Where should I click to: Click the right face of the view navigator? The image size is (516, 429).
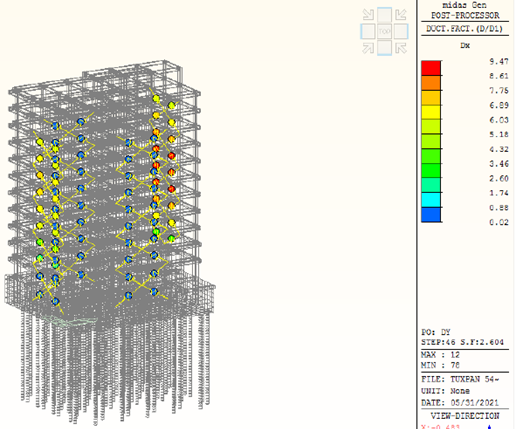pyautogui.click(x=401, y=31)
